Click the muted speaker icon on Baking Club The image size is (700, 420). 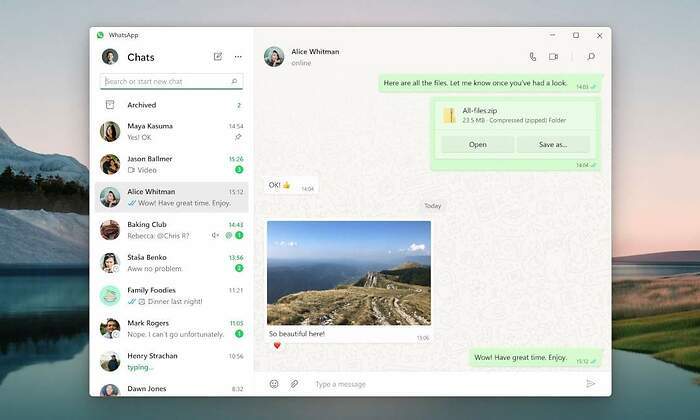pos(215,235)
